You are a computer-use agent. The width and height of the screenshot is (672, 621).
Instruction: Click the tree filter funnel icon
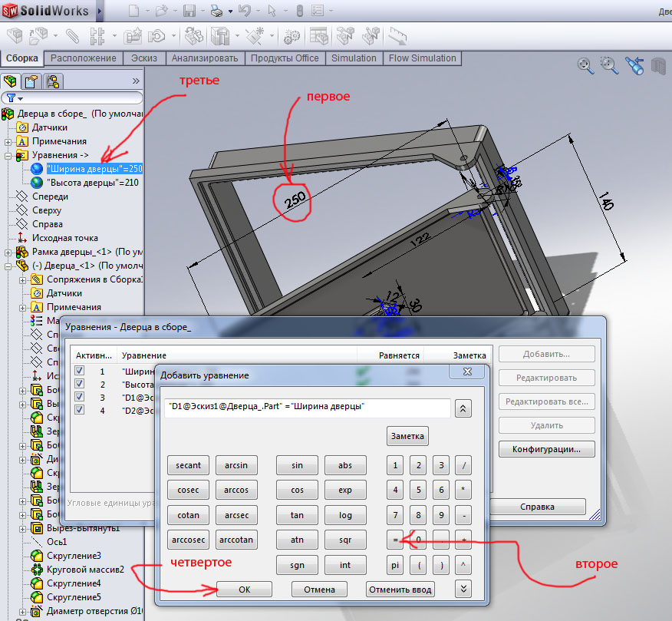10,98
